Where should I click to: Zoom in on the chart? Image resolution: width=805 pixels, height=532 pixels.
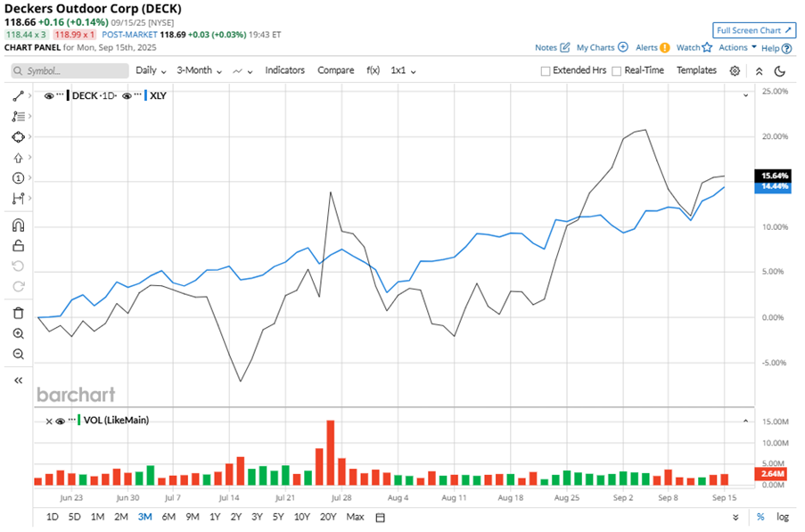[x=18, y=333]
